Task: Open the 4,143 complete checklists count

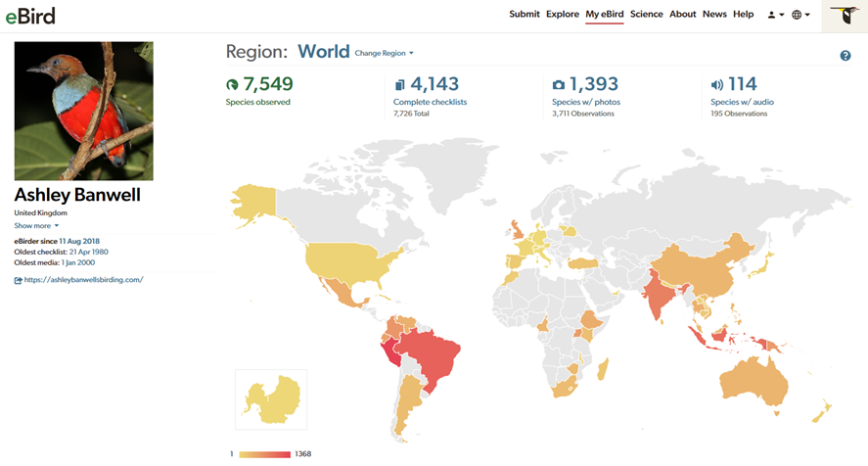Action: click(434, 84)
